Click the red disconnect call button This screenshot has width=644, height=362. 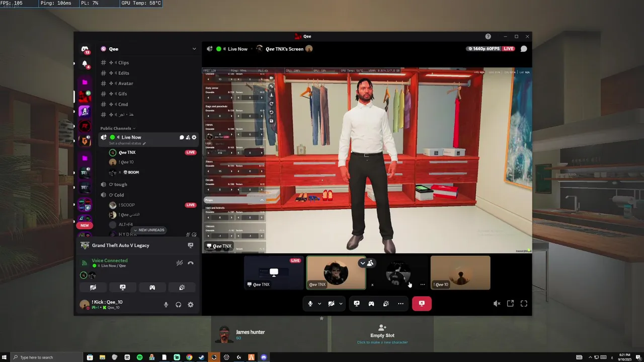(422, 304)
